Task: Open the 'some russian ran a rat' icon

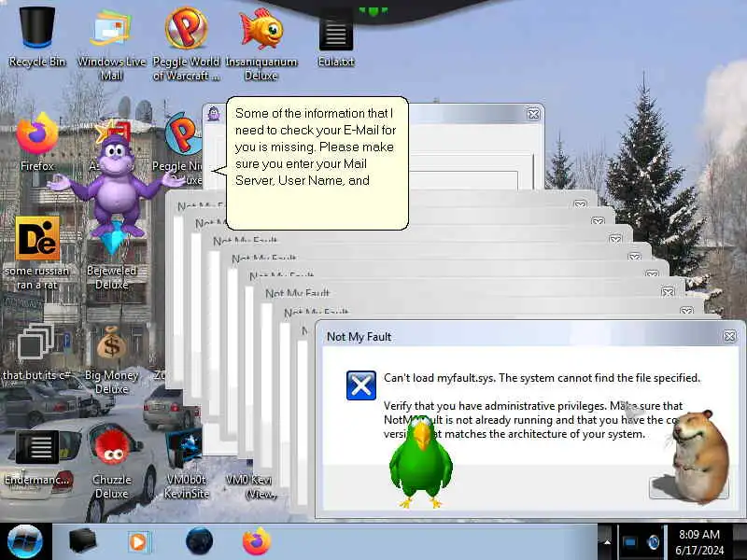Action: click(37, 253)
